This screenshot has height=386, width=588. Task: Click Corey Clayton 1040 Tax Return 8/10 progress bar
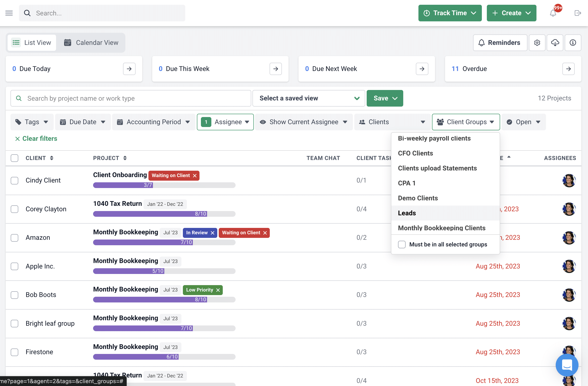164,214
